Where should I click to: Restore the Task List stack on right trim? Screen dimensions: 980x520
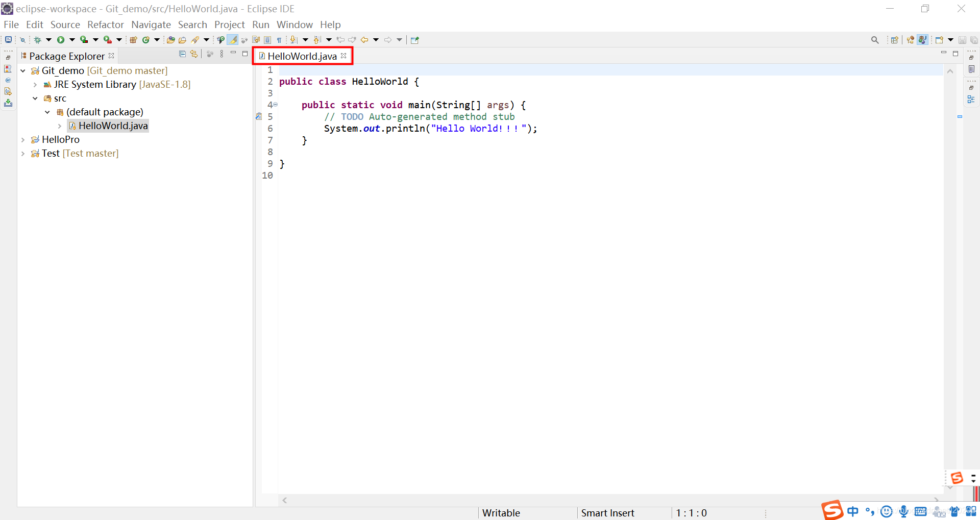tap(971, 58)
